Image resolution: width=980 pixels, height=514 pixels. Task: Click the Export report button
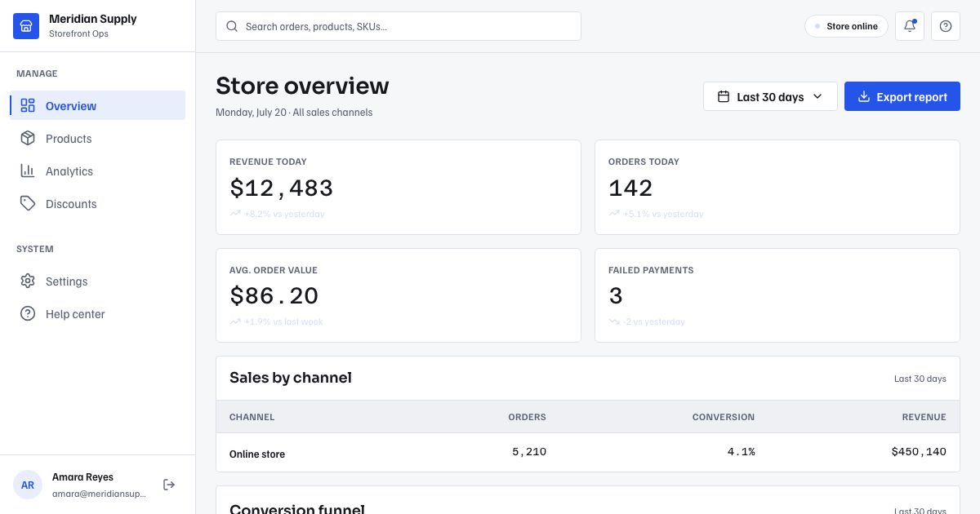[x=902, y=96]
